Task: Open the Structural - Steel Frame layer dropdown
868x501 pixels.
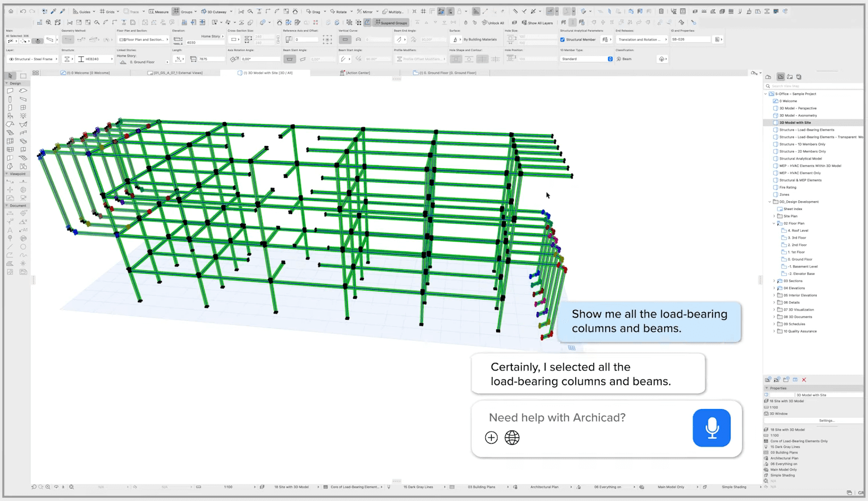Action: click(33, 59)
